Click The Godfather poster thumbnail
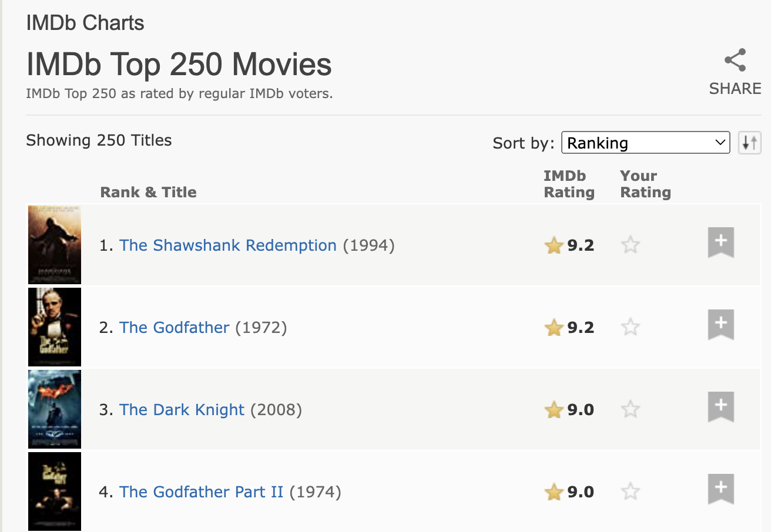771x532 pixels. (x=55, y=327)
